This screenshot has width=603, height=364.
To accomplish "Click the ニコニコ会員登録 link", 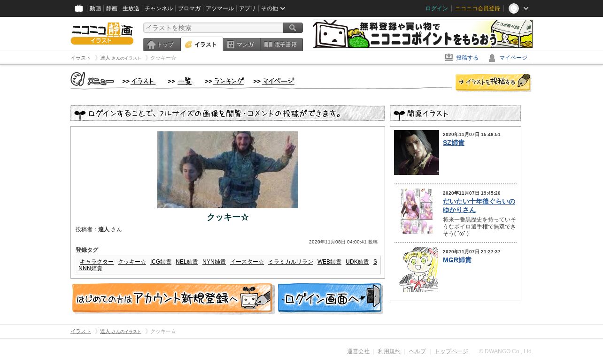I will click(478, 8).
